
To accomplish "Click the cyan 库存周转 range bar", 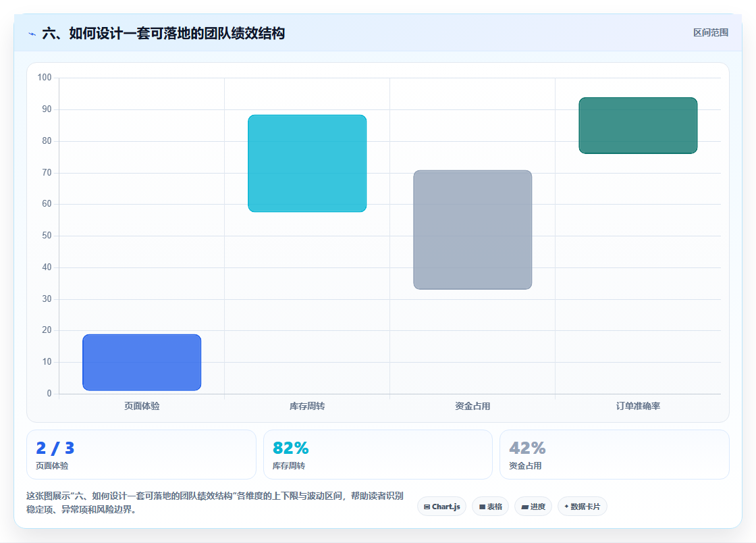I will [x=307, y=163].
